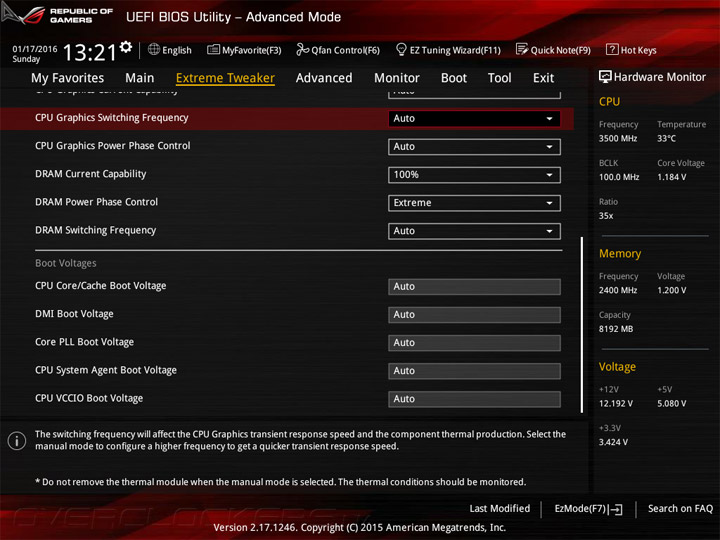720x540 pixels.
Task: Click Core Voltage value 1.184 V
Action: coord(671,177)
